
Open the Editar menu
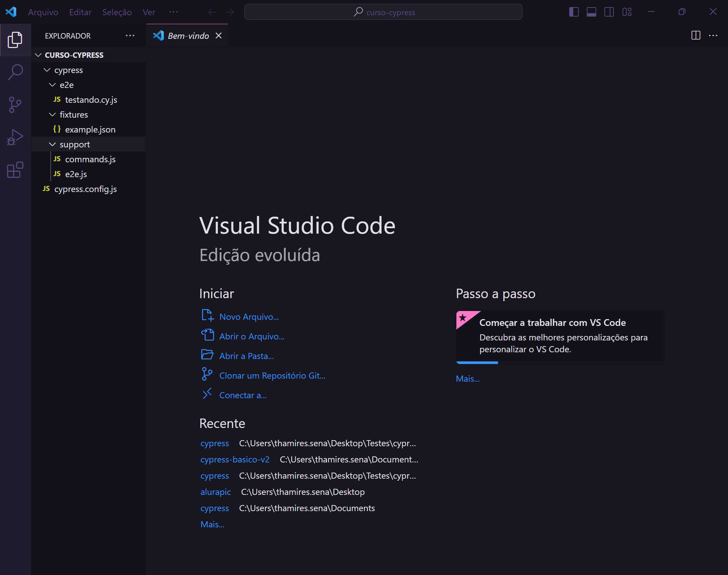[x=80, y=12]
